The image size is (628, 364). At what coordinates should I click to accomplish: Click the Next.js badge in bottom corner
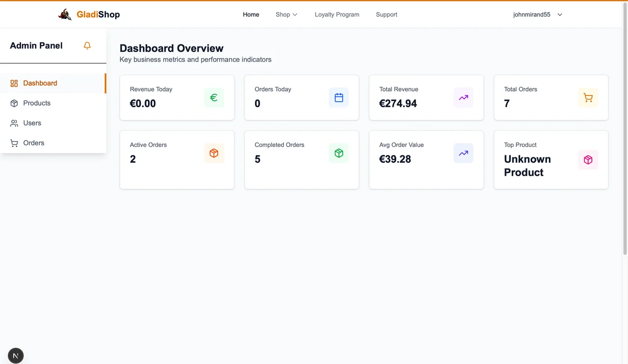tap(16, 356)
